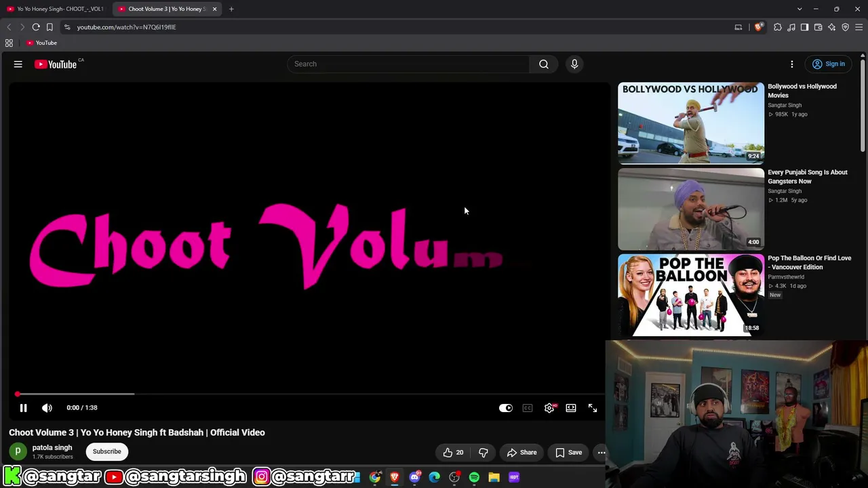Click the search magnifier button
The width and height of the screenshot is (868, 488).
click(x=544, y=64)
